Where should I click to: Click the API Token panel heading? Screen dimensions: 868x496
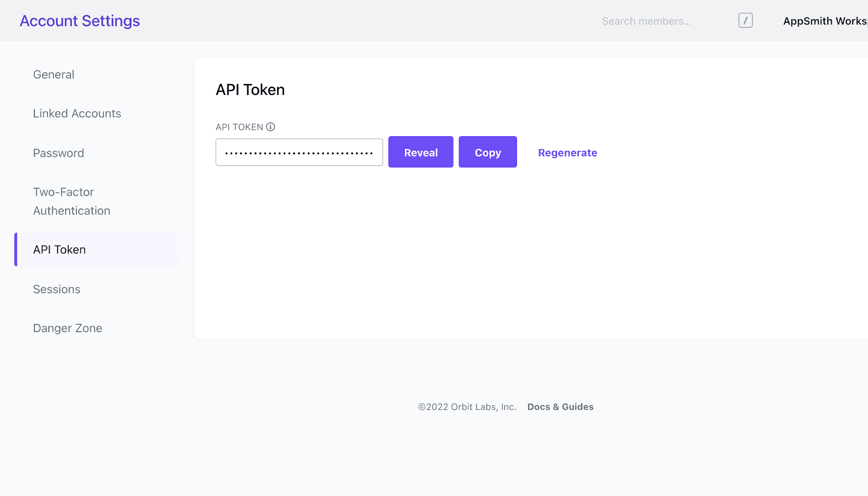coord(250,90)
